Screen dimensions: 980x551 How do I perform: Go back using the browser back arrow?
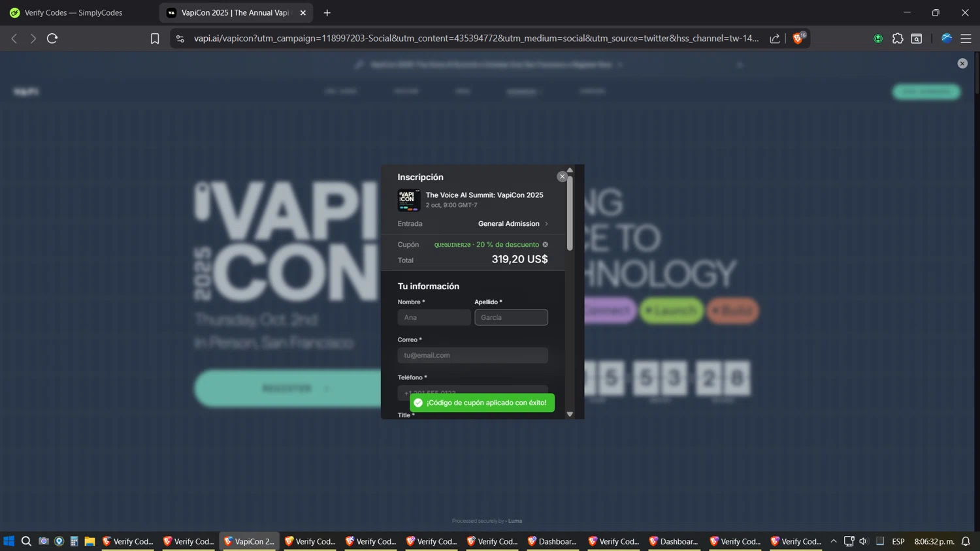click(14, 39)
